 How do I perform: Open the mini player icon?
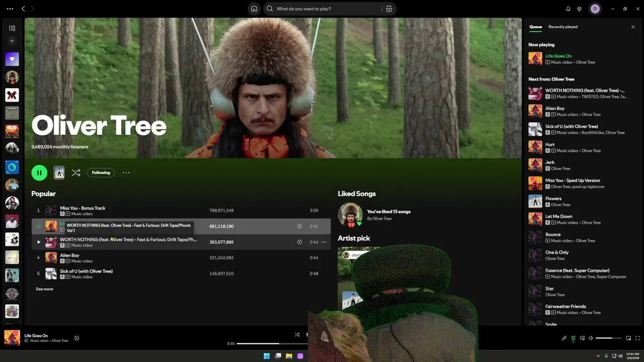tap(628, 338)
